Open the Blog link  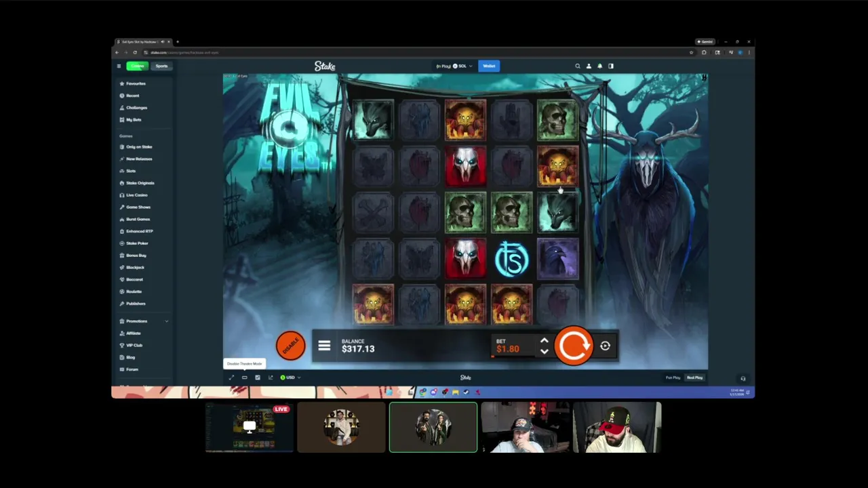(127, 357)
